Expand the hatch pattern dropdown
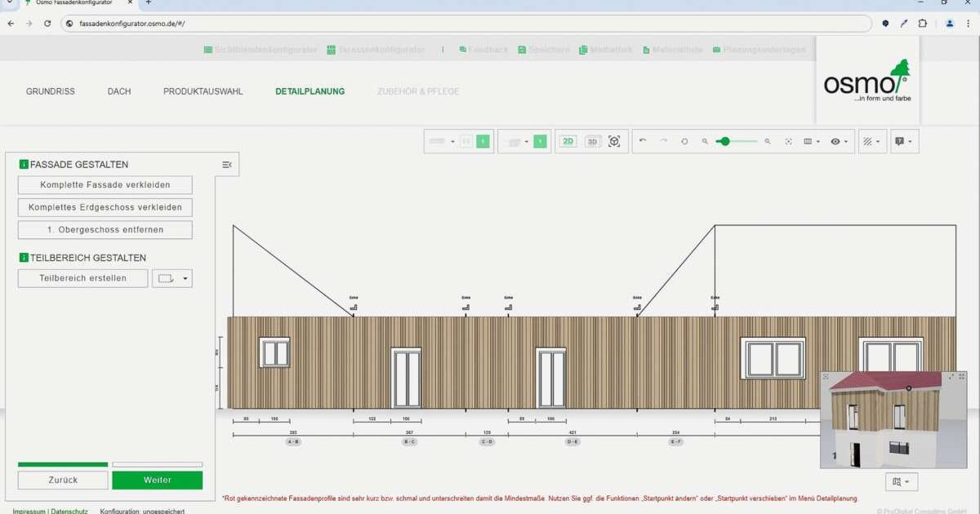The height and width of the screenshot is (514, 980). (872, 141)
